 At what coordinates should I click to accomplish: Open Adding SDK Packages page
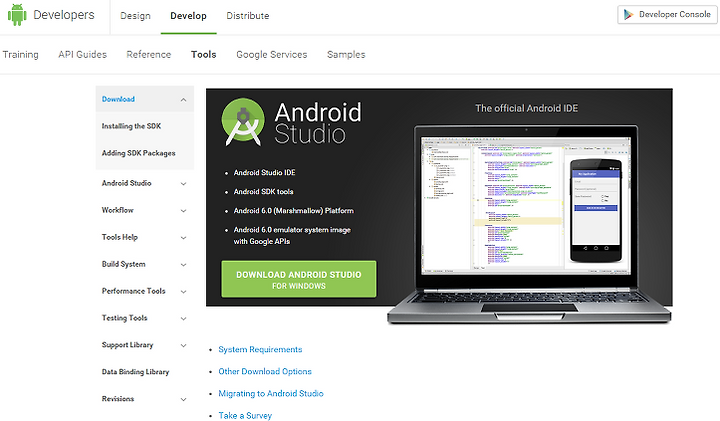(138, 153)
